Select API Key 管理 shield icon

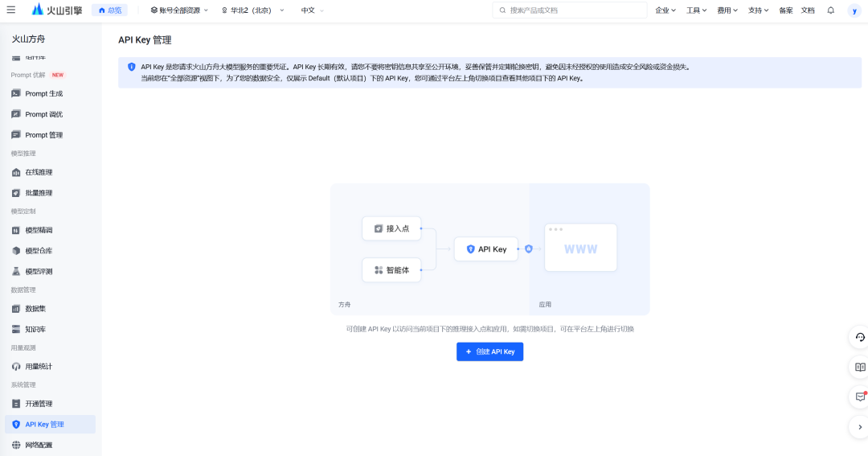click(x=16, y=425)
